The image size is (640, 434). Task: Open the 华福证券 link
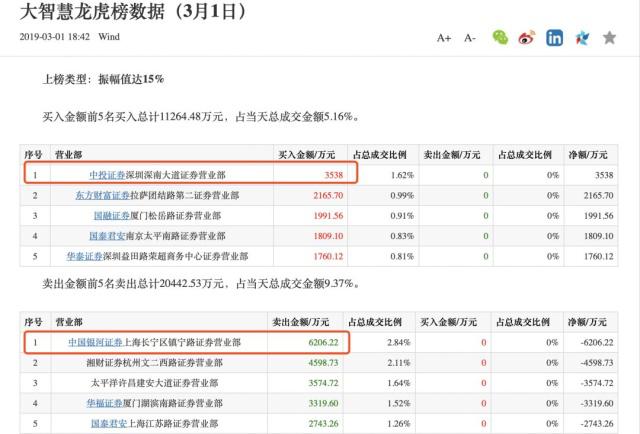click(104, 403)
